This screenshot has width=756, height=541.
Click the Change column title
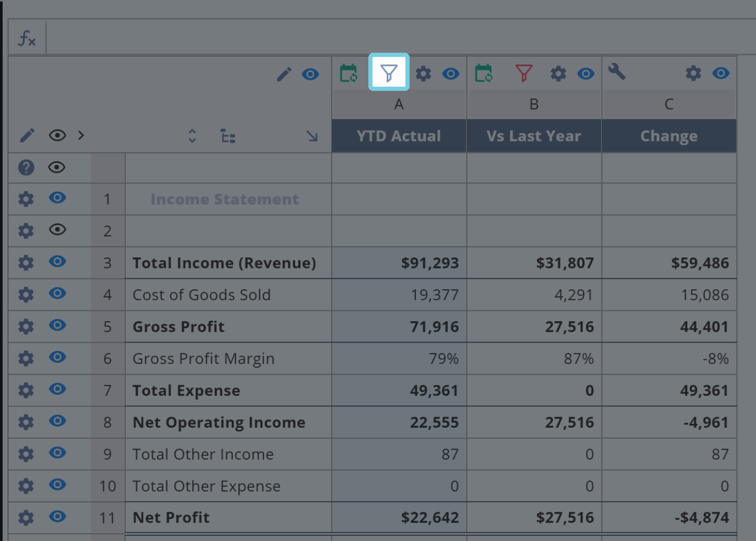pyautogui.click(x=669, y=136)
